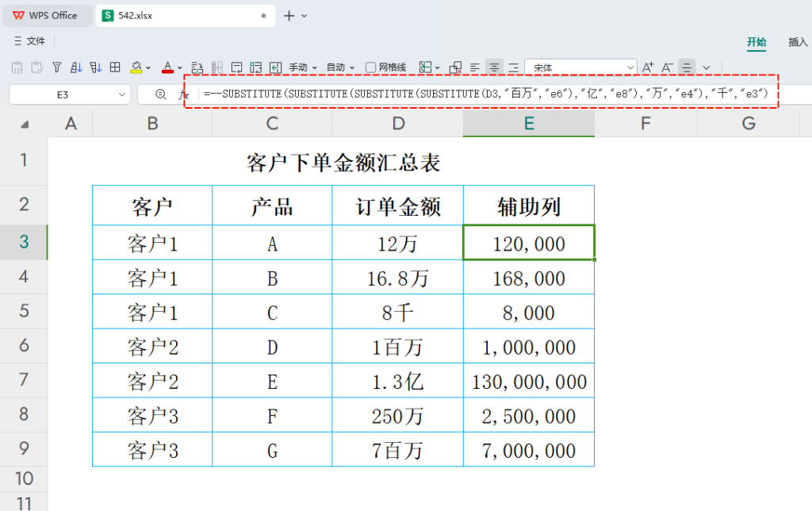Select cell showing 1.3亿
The width and height of the screenshot is (812, 511).
pos(398,380)
